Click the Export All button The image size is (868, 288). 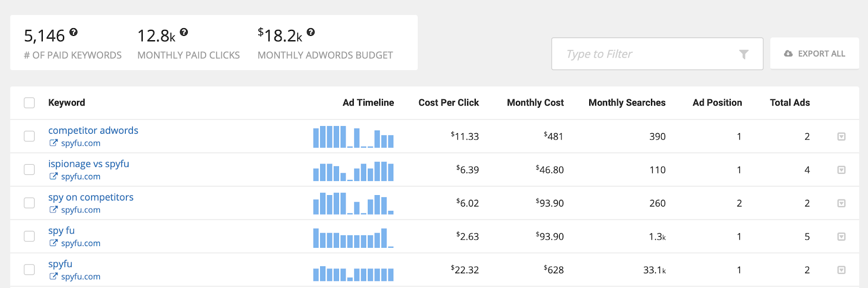pyautogui.click(x=814, y=53)
